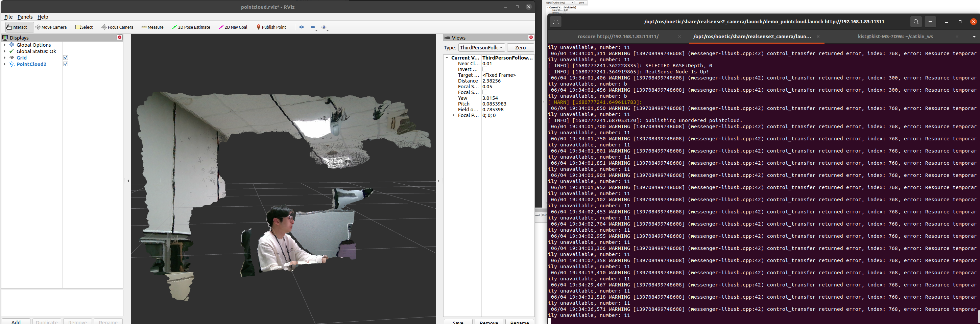Viewport: 980px width, 324px height.
Task: Click the Remove button in Views panel
Action: coord(489,322)
